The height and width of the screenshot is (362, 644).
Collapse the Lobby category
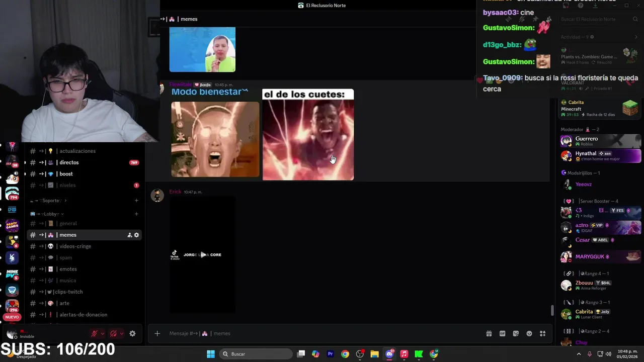coord(47,214)
